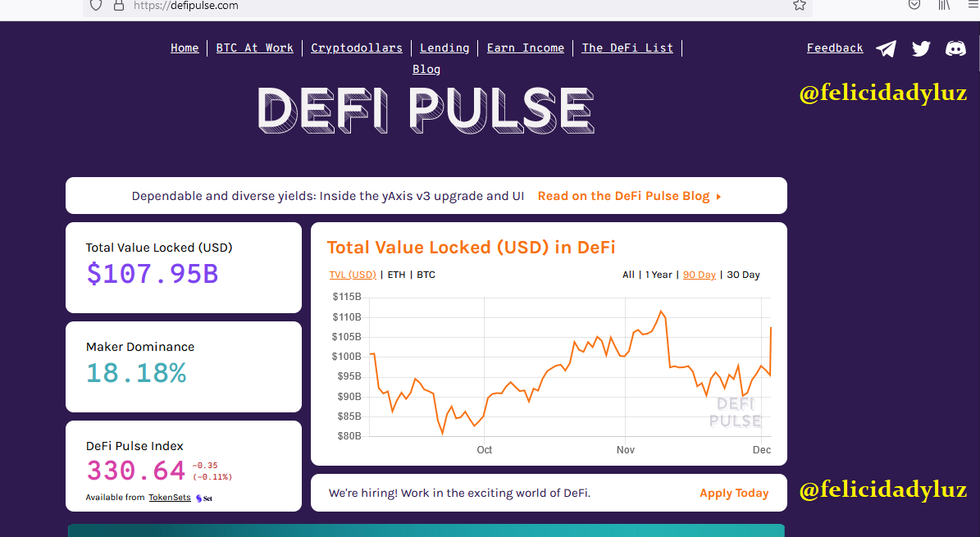Image resolution: width=980 pixels, height=537 pixels.
Task: Show All time range
Action: point(628,275)
